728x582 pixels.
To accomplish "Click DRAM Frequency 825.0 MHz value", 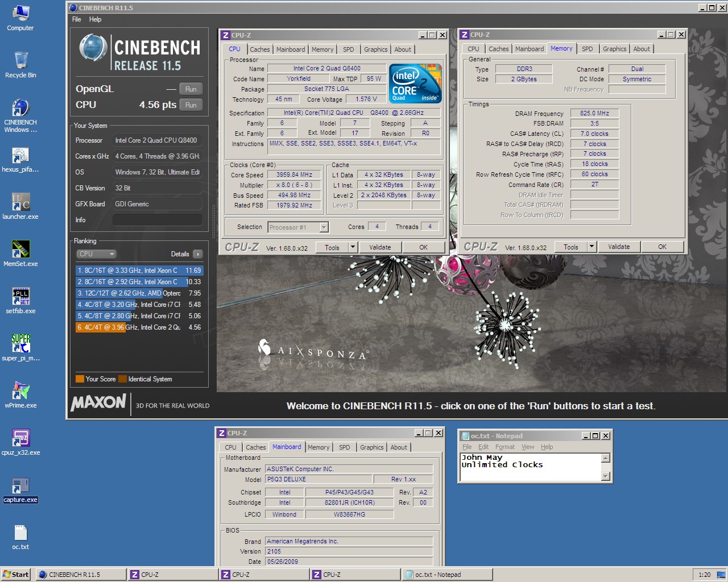I will pyautogui.click(x=594, y=113).
